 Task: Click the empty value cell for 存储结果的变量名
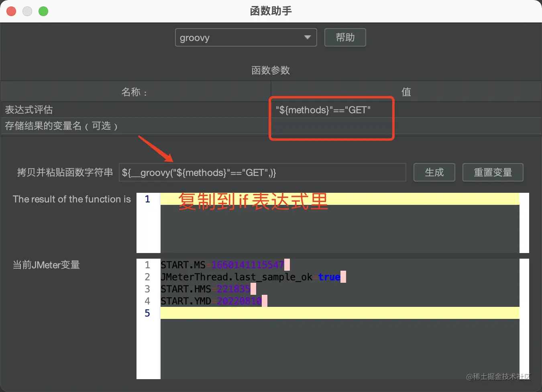pyautogui.click(x=406, y=126)
